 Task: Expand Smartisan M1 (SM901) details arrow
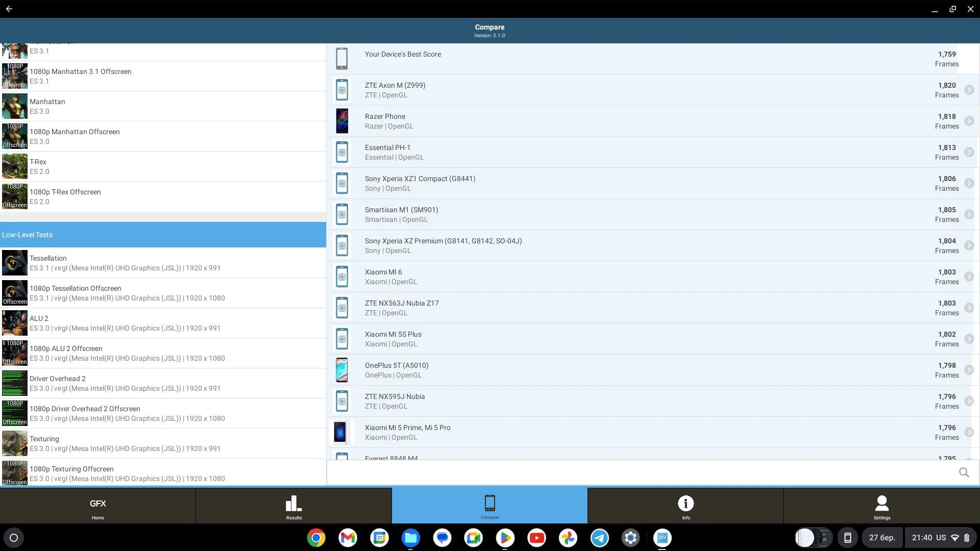[x=969, y=214]
